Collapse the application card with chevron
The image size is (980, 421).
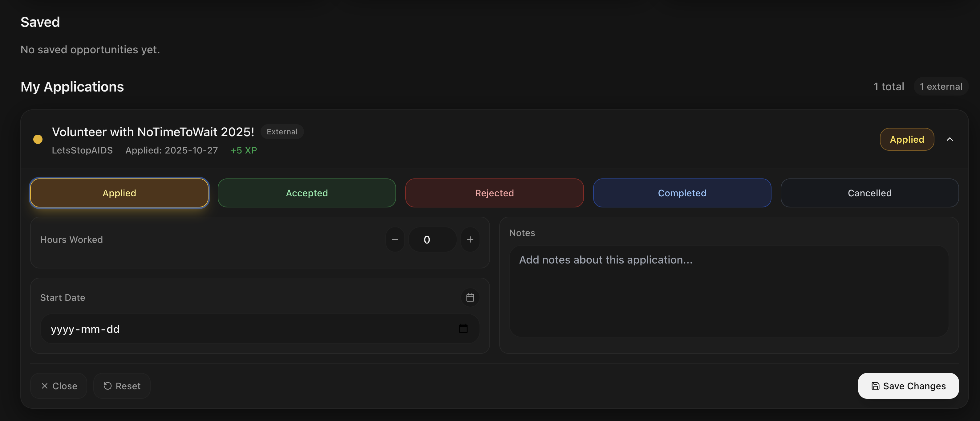[x=950, y=139]
